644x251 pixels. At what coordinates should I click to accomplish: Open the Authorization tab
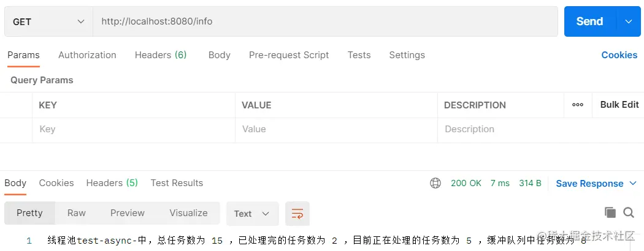tap(87, 55)
